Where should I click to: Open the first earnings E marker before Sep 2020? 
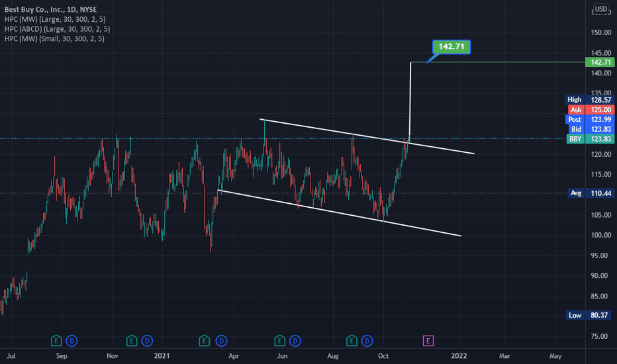click(56, 341)
